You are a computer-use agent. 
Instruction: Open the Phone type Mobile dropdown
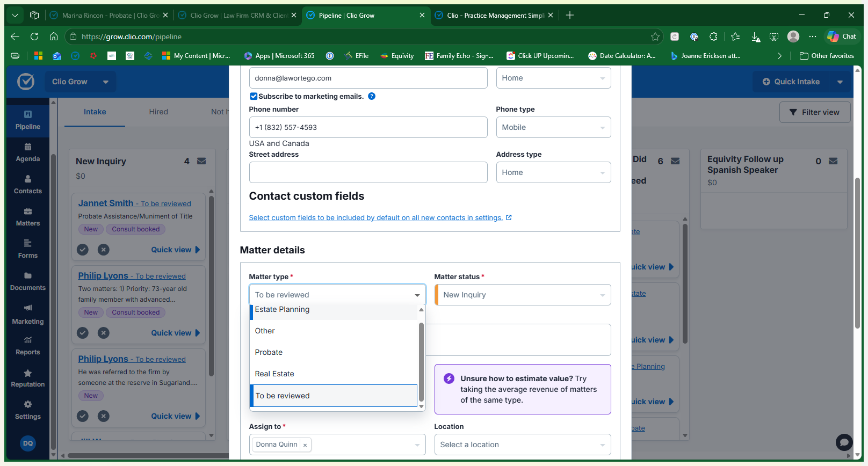tap(554, 127)
